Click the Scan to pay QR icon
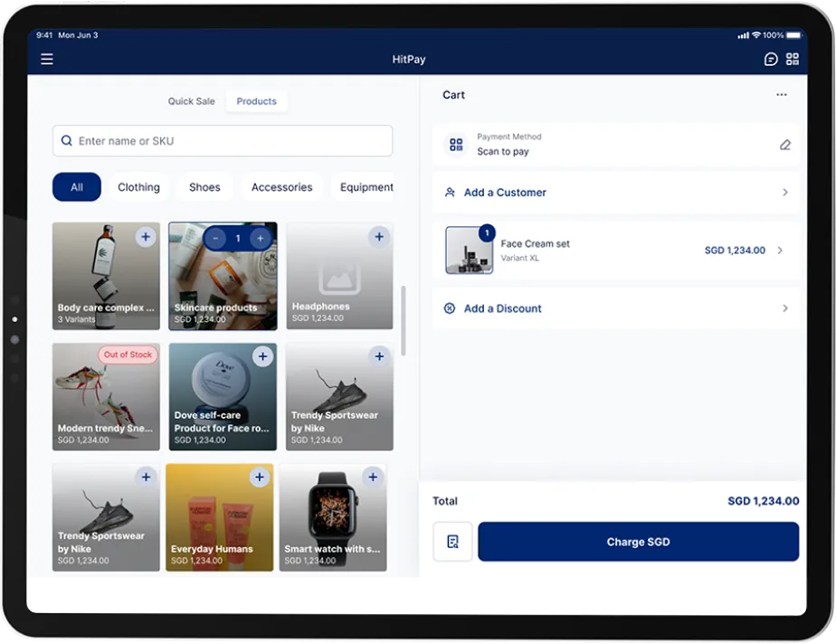 tap(455, 145)
